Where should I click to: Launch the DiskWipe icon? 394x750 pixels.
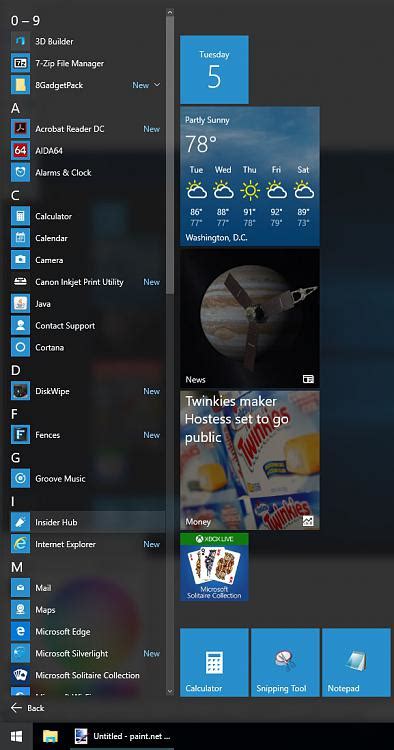(x=20, y=391)
